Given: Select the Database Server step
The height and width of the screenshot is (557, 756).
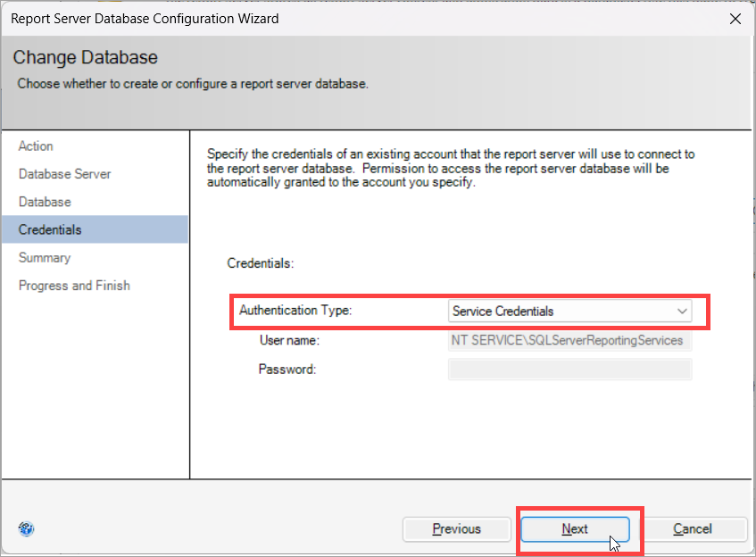Looking at the screenshot, I should point(64,174).
